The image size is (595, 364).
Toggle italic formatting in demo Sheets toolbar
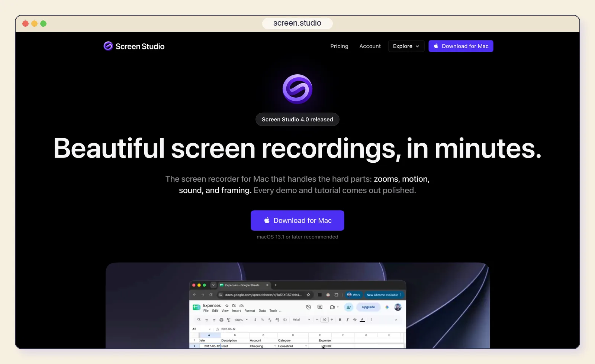pyautogui.click(x=347, y=320)
